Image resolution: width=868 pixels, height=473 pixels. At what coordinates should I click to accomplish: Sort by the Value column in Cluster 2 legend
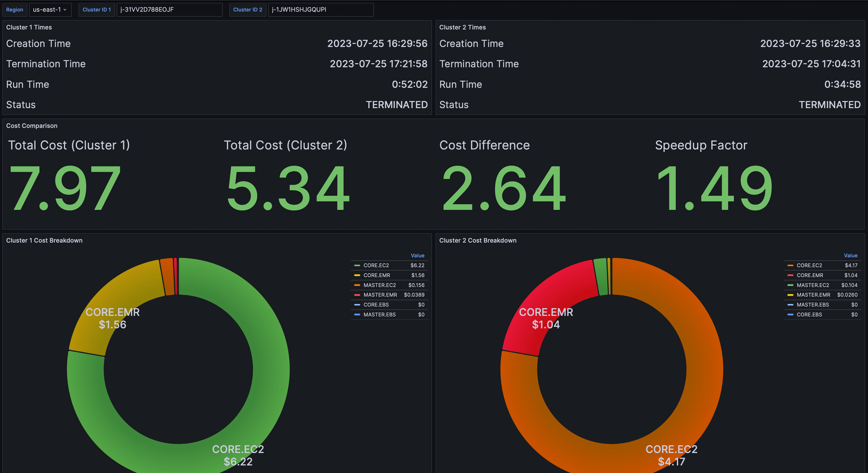coord(851,255)
